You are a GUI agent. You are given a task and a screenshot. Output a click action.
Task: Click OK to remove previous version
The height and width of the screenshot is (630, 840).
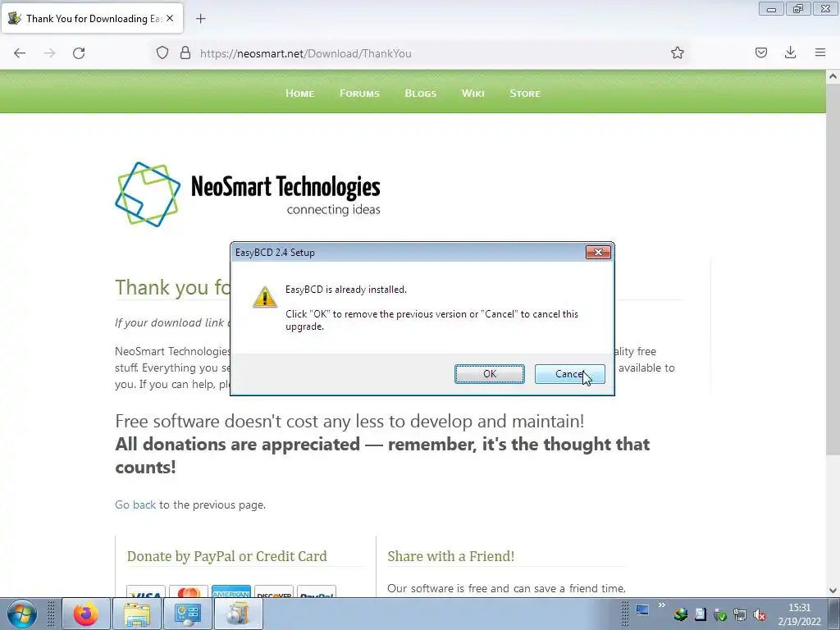[490, 374]
